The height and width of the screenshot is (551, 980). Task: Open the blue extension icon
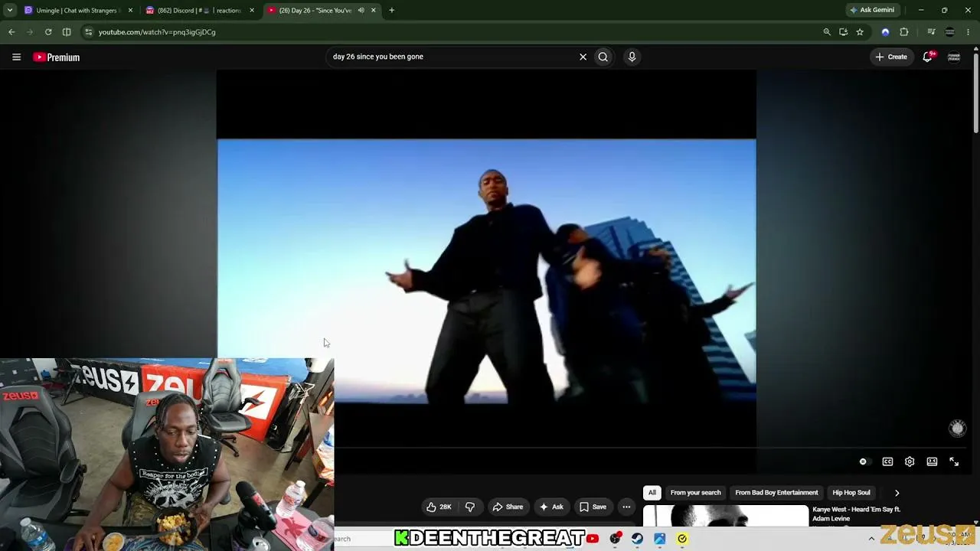[886, 32]
